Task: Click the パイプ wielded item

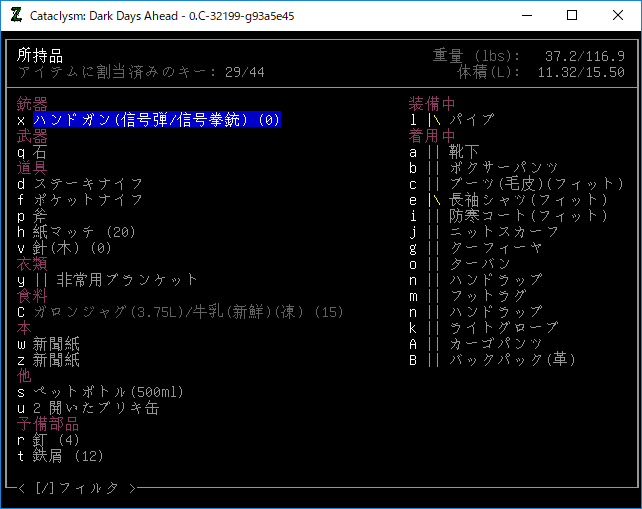Action: [470, 120]
